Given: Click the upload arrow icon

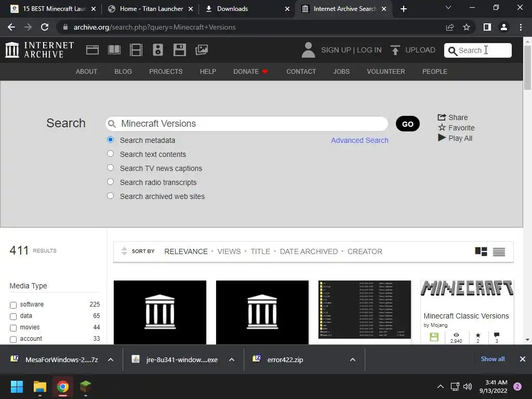Looking at the screenshot, I should click(x=395, y=50).
